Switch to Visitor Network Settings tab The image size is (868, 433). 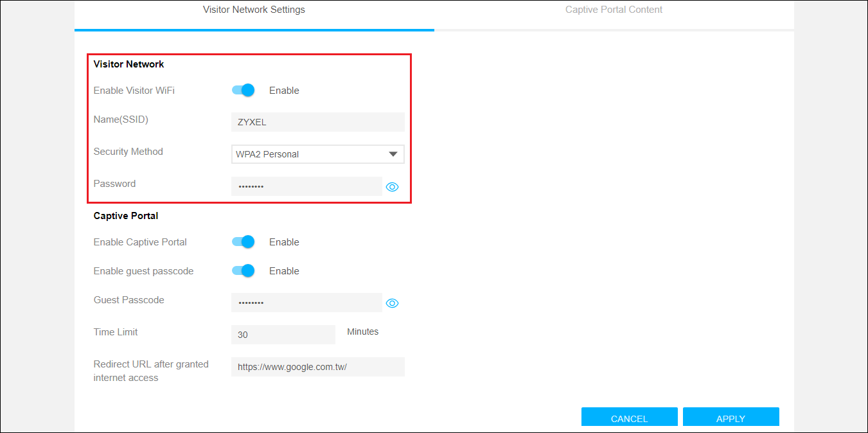coord(254,10)
